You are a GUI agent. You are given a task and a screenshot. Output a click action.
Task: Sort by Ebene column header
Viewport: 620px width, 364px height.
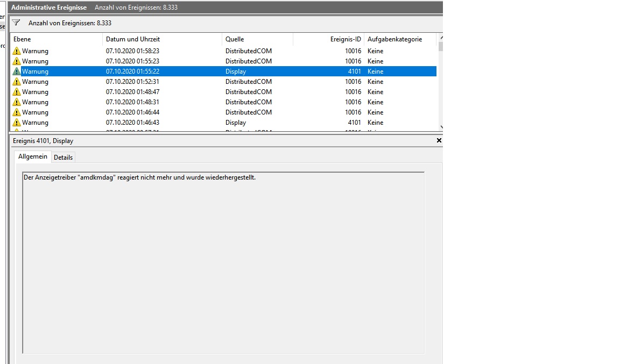click(x=56, y=39)
